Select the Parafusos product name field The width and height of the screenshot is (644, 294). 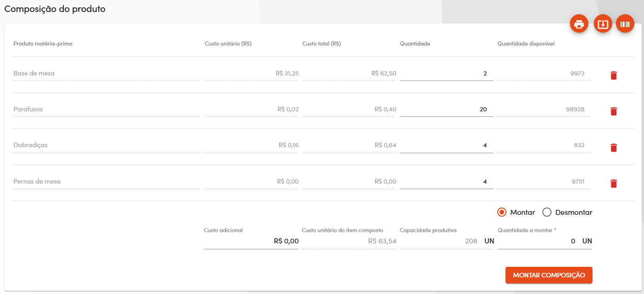click(106, 110)
